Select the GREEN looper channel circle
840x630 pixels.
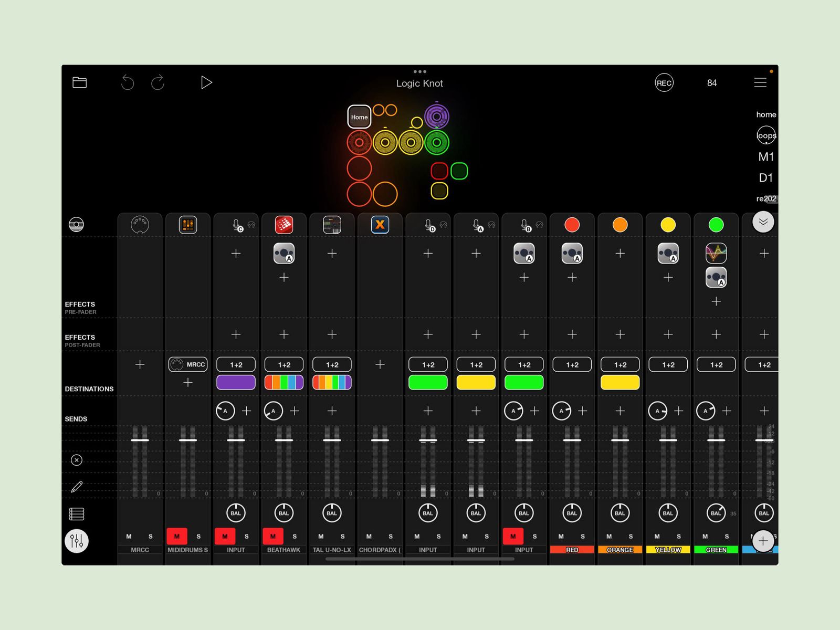(x=716, y=225)
